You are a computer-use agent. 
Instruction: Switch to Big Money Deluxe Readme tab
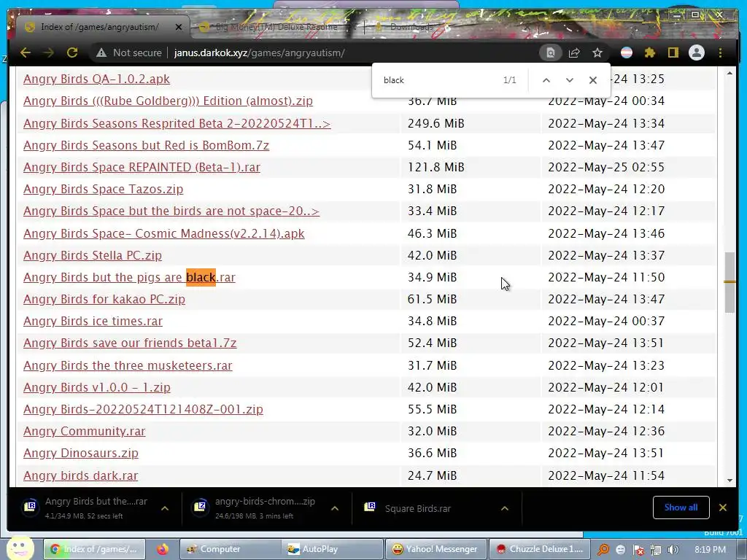pos(276,27)
